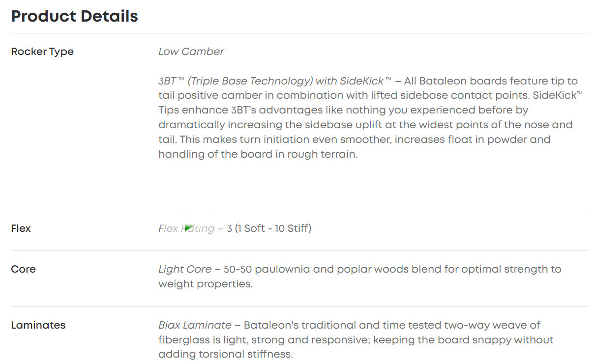Select the Flex row label
596x364 pixels.
pos(21,228)
